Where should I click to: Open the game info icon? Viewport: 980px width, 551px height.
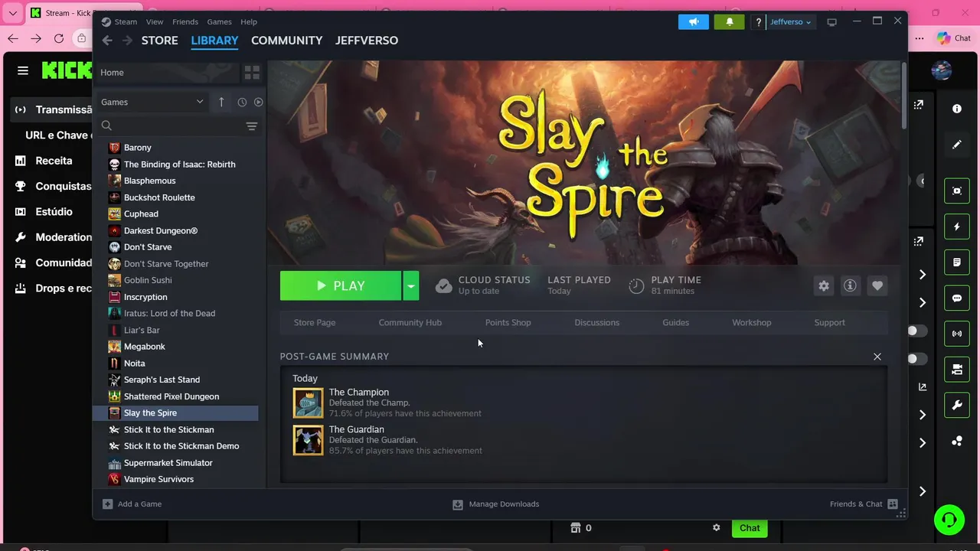pos(850,285)
